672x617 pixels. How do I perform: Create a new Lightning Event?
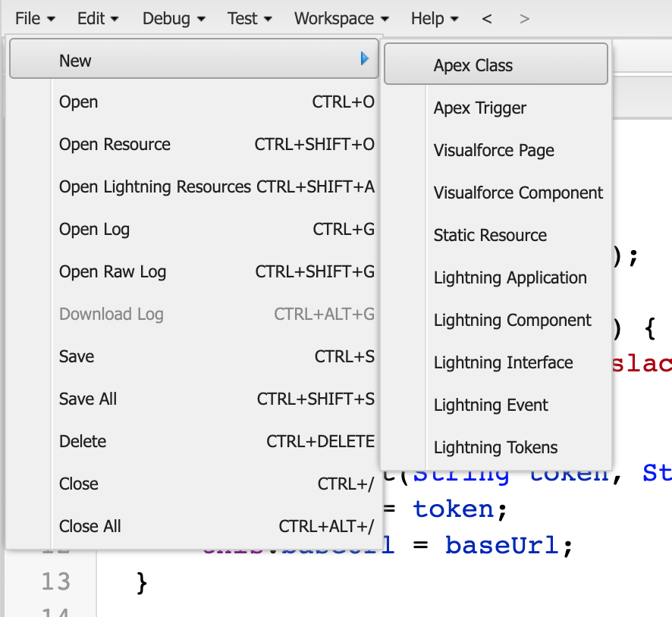[x=496, y=405]
